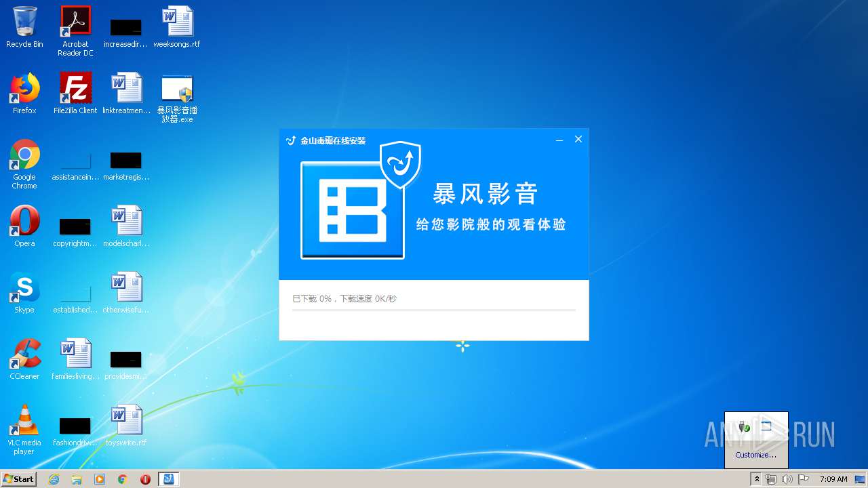
Task: Open familiesliving... Word document
Action: pos(75,359)
